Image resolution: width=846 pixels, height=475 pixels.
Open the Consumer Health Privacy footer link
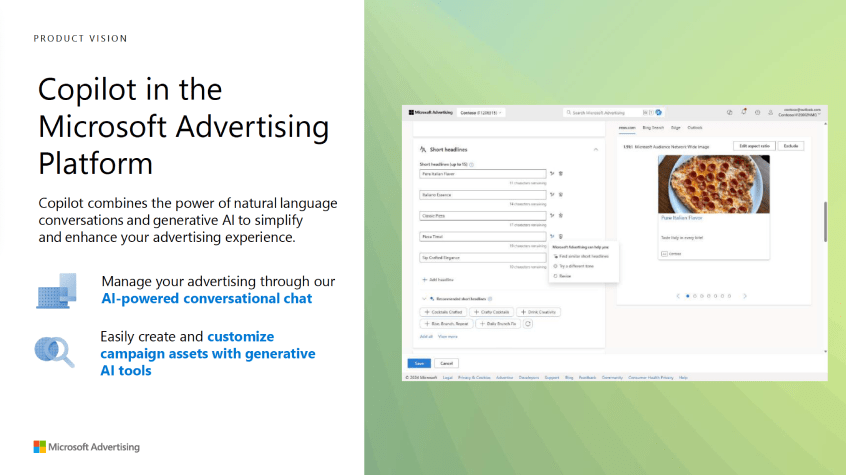[651, 377]
